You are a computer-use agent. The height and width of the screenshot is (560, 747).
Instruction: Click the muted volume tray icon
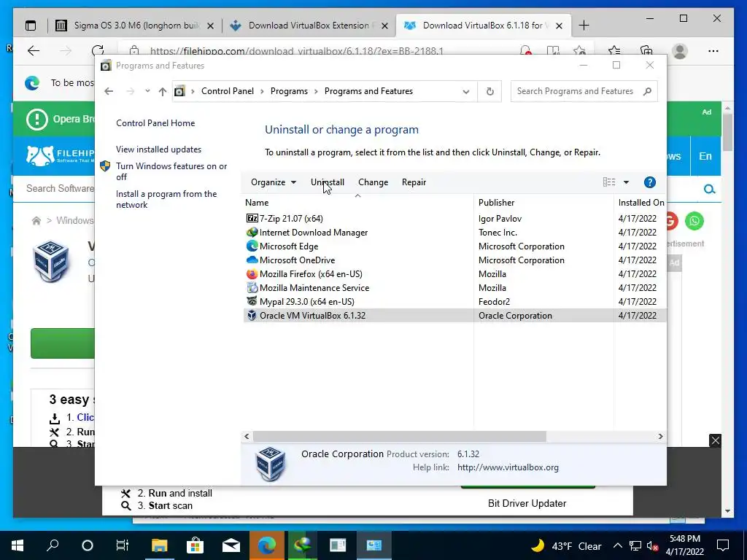[652, 546]
